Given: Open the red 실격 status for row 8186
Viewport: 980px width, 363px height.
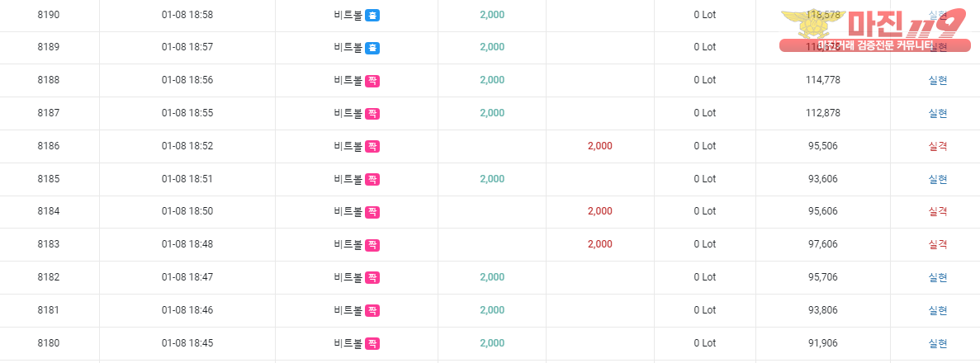Looking at the screenshot, I should [x=938, y=146].
